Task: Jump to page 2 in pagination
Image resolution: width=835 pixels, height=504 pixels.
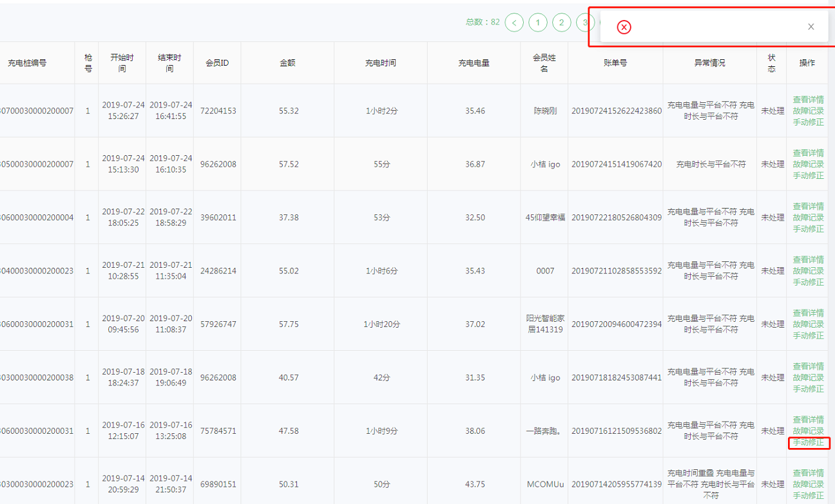Action: click(x=561, y=23)
